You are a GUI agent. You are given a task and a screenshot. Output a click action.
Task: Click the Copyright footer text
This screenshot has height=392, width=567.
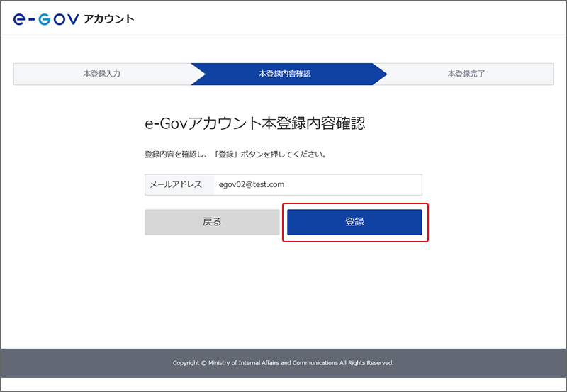pyautogui.click(x=283, y=363)
